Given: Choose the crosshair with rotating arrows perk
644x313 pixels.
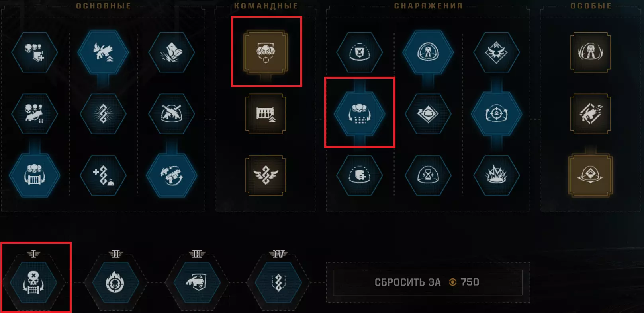Looking at the screenshot, I should [497, 114].
